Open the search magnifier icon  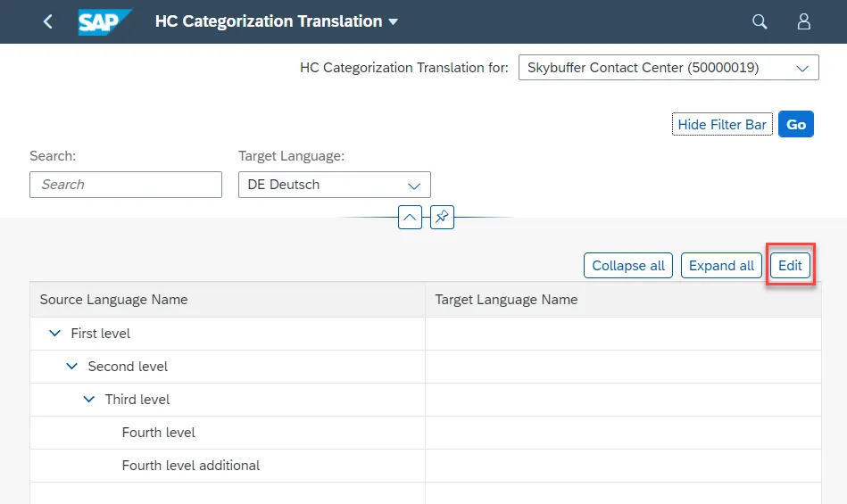pyautogui.click(x=760, y=21)
